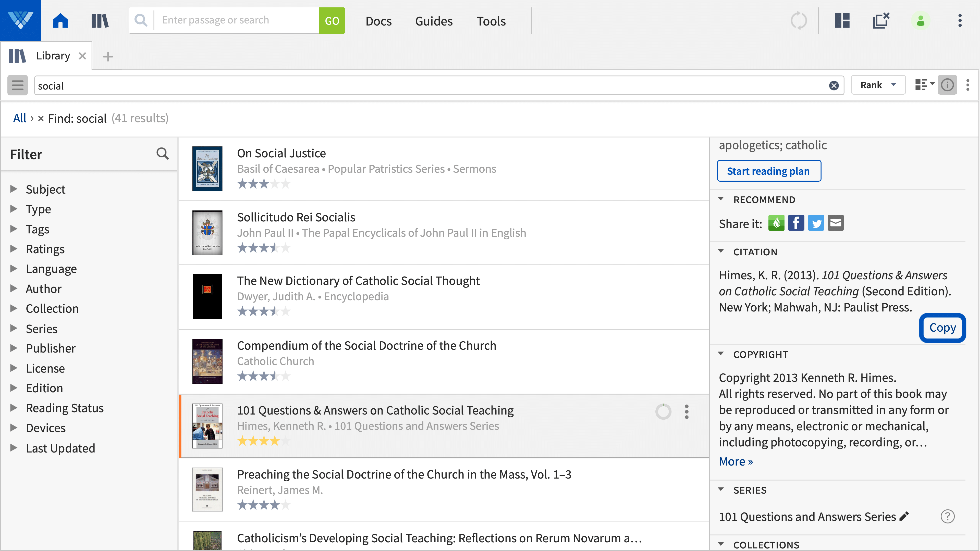Collapse the CITATION section
This screenshot has width=980, height=551.
720,251
